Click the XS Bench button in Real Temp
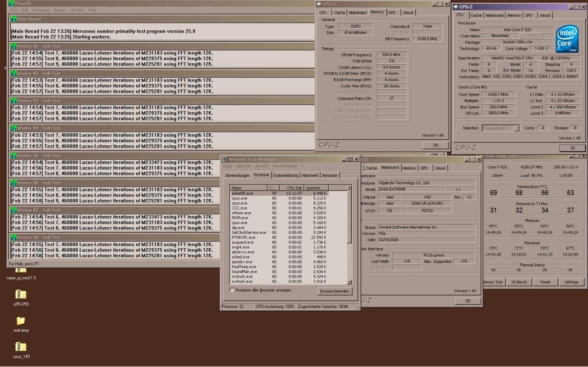 coord(519,282)
